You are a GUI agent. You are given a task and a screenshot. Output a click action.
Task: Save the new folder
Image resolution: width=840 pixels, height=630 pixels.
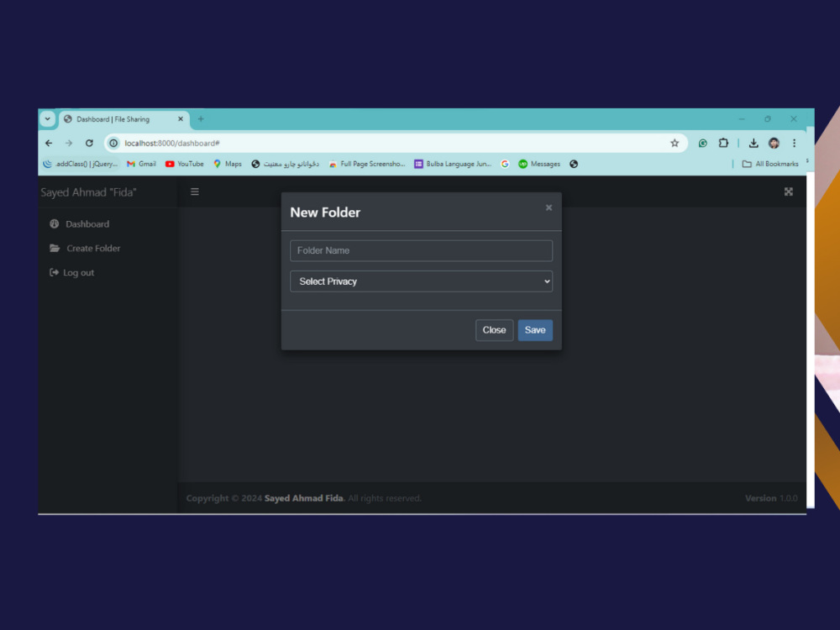coord(534,330)
